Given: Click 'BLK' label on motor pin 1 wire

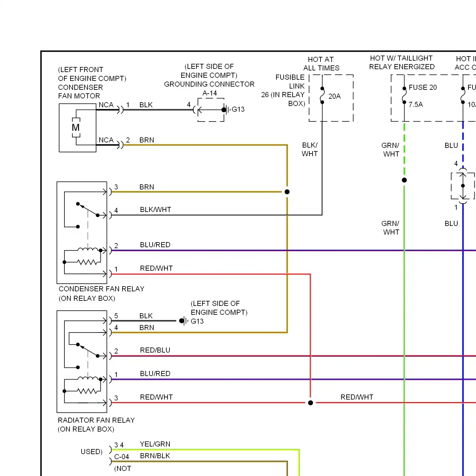Looking at the screenshot, I should click(x=146, y=105).
